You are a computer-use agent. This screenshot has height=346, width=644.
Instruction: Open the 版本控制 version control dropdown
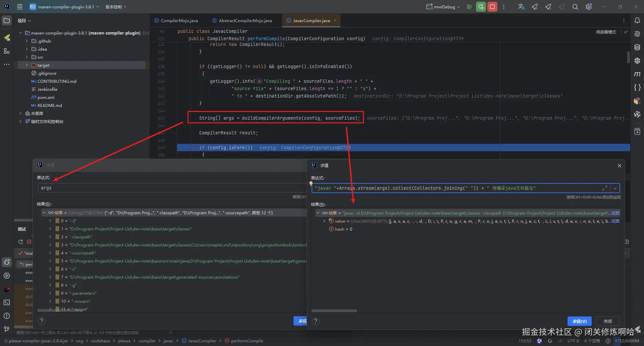pyautogui.click(x=116, y=7)
